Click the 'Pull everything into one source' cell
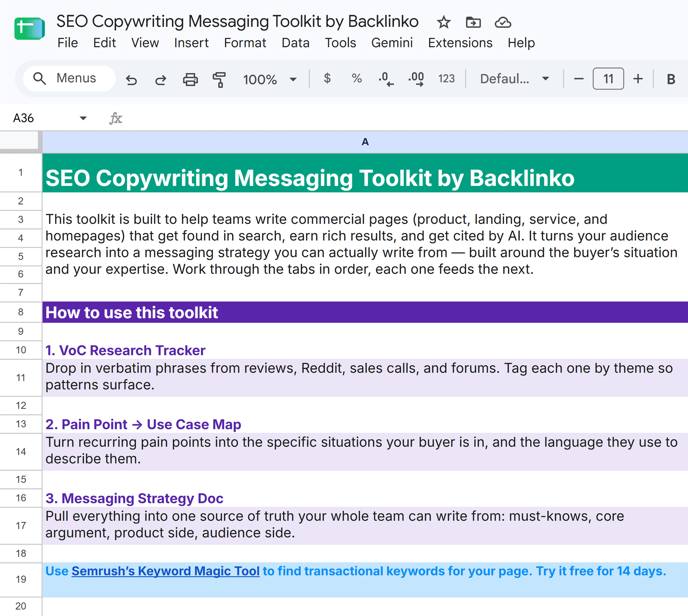This screenshot has width=688, height=616. pyautogui.click(x=365, y=526)
